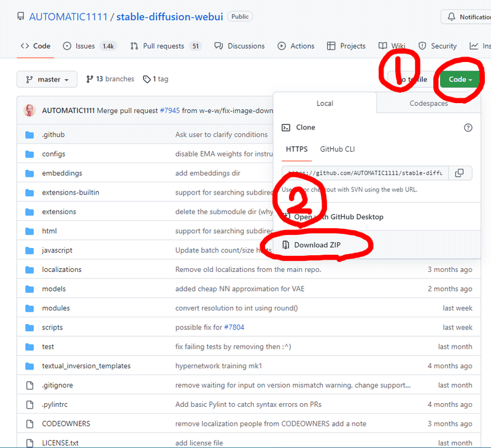Viewport: 491px width, 448px height.
Task: Click the folder icon next to models
Action: (x=29, y=289)
